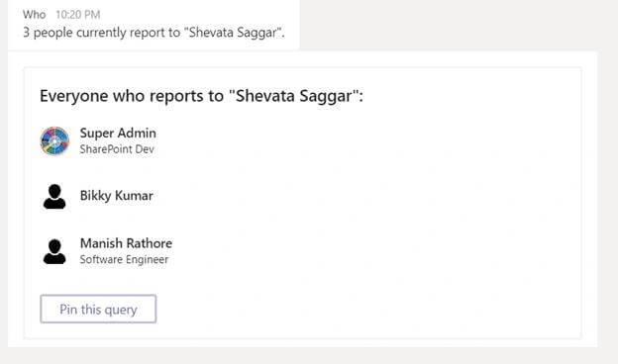The width and height of the screenshot is (618, 364).
Task: Open the Bikky Kumar name entry
Action: [x=116, y=196]
